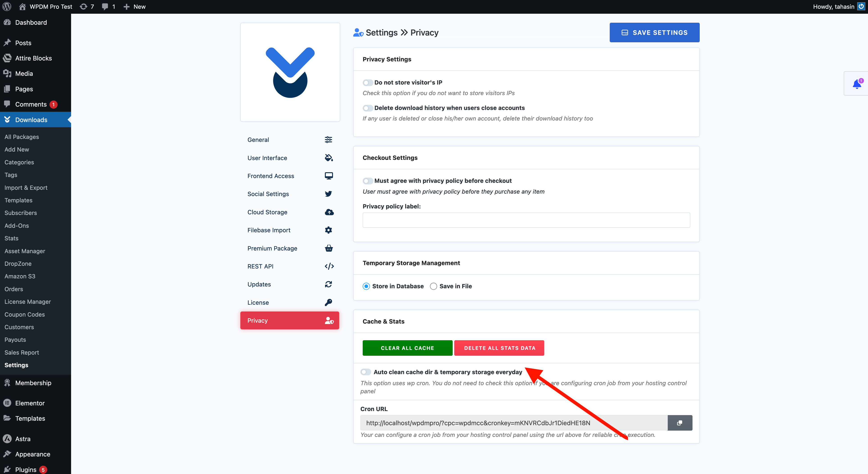Click the REST API code icon
This screenshot has height=474, width=868.
329,266
